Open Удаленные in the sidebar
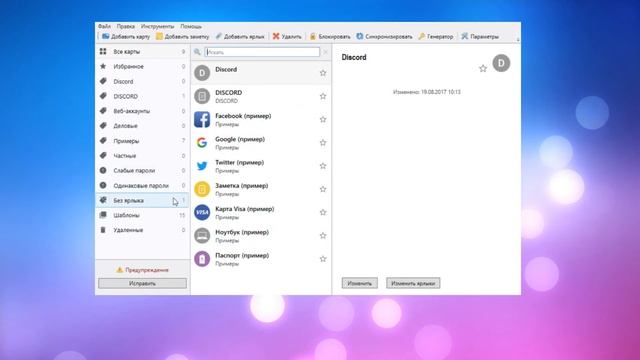The image size is (640, 360). (x=142, y=230)
